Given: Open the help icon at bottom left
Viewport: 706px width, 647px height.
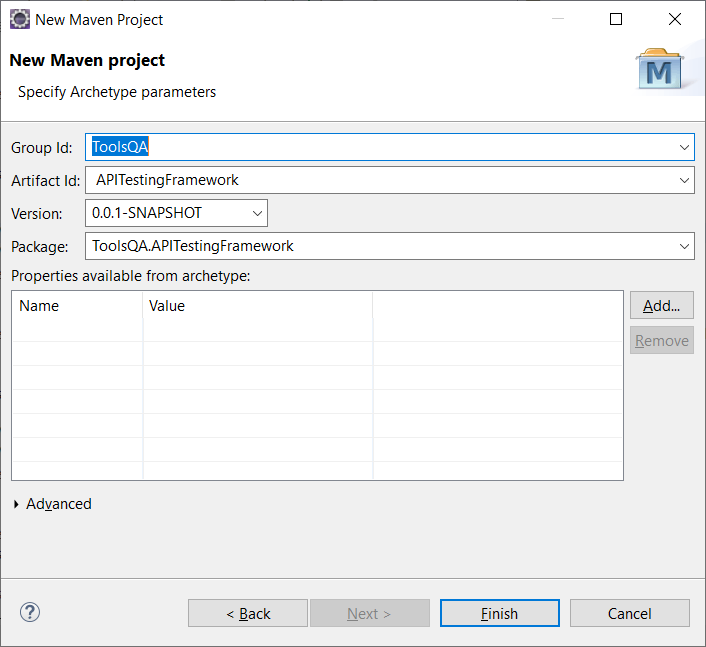Looking at the screenshot, I should (30, 612).
